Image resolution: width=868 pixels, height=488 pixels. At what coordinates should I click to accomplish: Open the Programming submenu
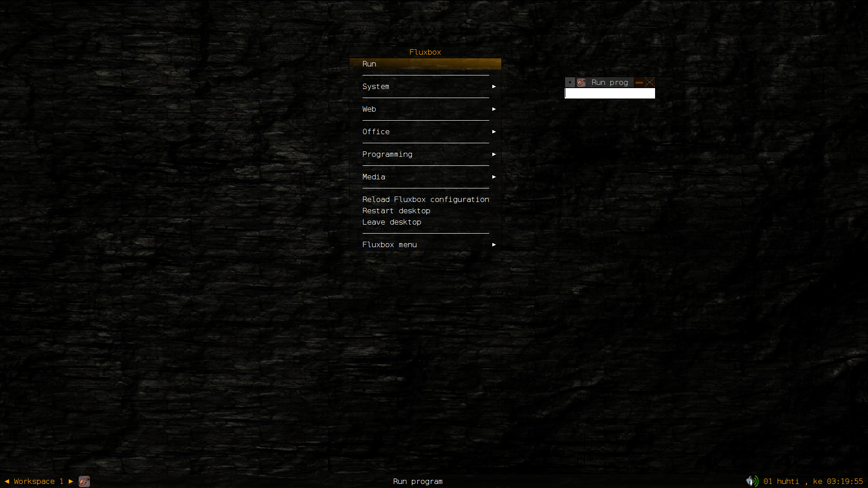(x=425, y=154)
